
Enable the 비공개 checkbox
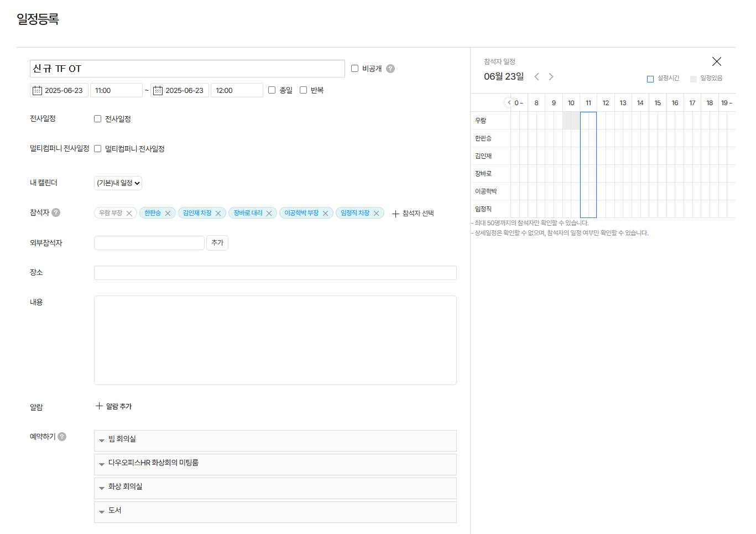click(x=355, y=69)
